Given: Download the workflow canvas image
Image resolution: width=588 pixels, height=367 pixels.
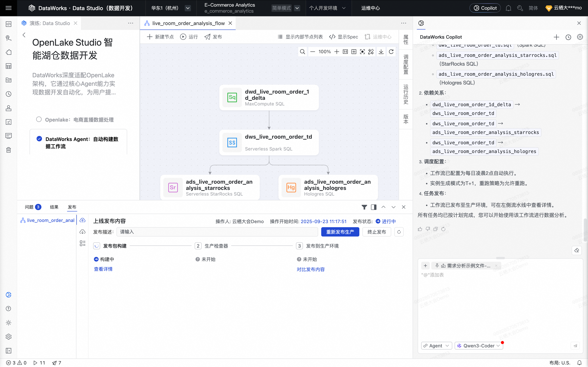Looking at the screenshot, I should point(381,52).
